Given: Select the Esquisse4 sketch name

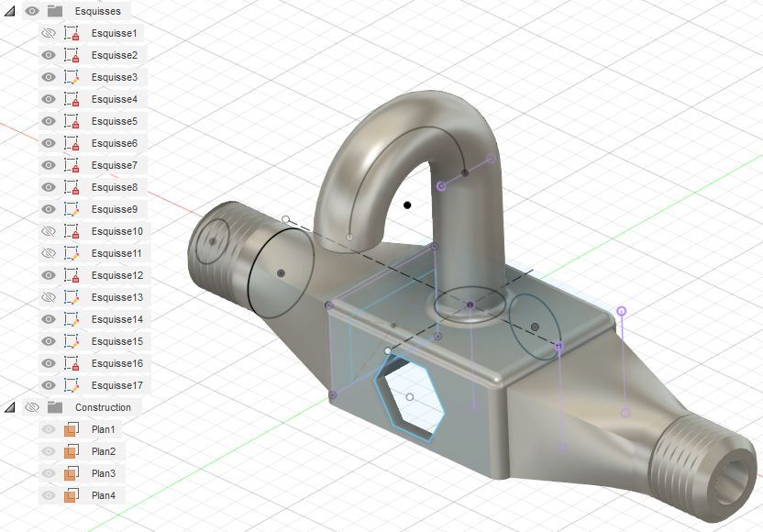Looking at the screenshot, I should [x=115, y=99].
